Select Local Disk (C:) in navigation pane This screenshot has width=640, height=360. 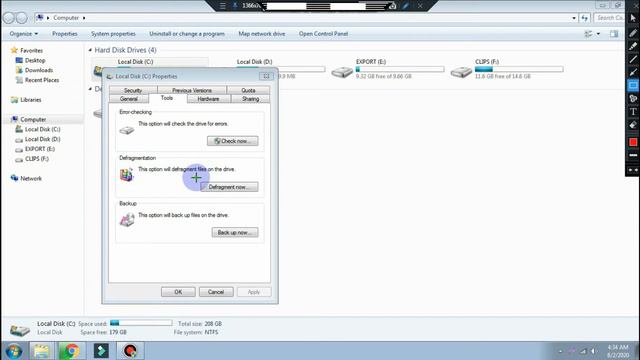38,129
